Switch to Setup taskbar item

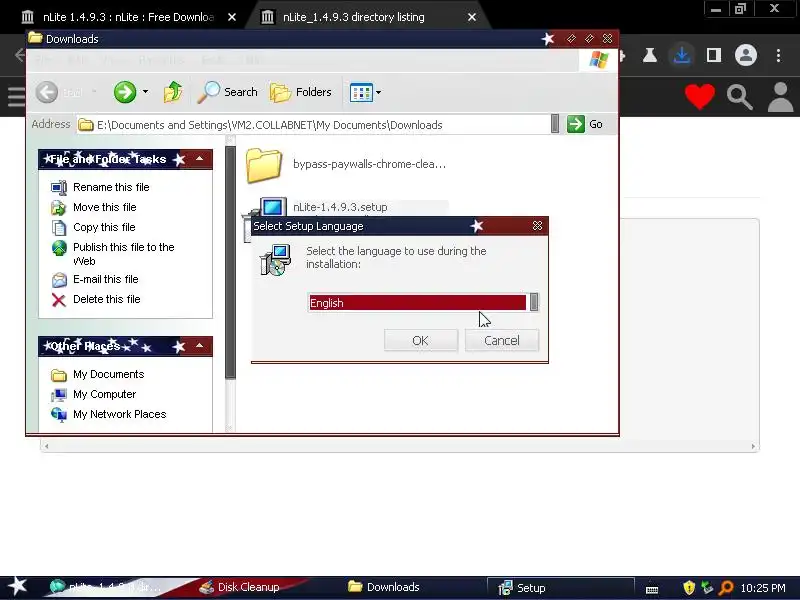click(560, 588)
